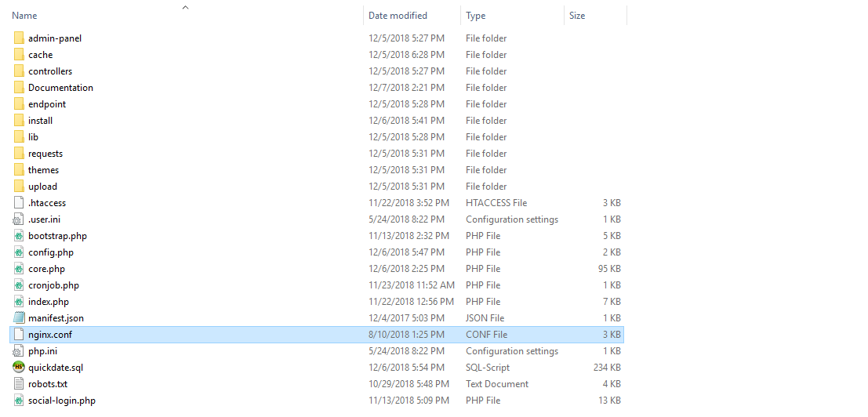Click the admin-panel folder icon
Screen dimensions: 868x417
(19, 38)
